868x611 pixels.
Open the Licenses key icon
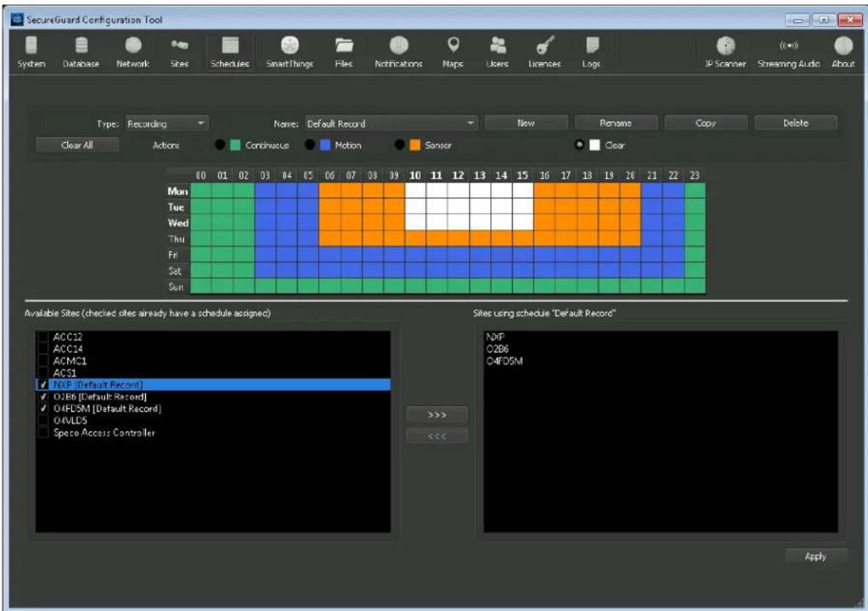(545, 52)
